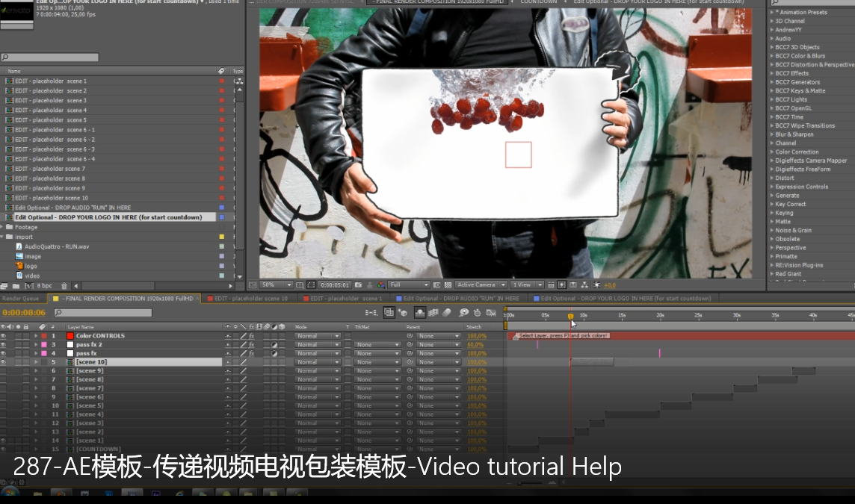Expand the Footage folder in Project panel
Viewport: 855px width, 504px height.
click(3, 227)
